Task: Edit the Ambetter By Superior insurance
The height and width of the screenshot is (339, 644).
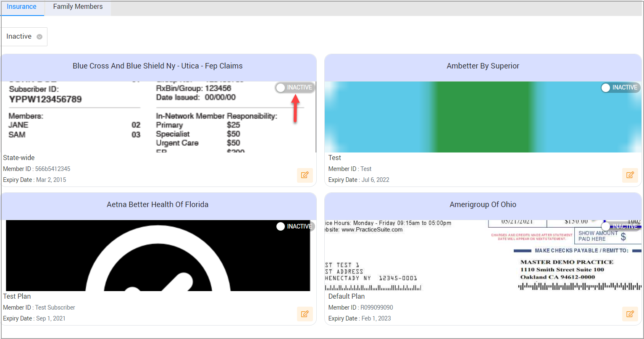Action: click(630, 175)
